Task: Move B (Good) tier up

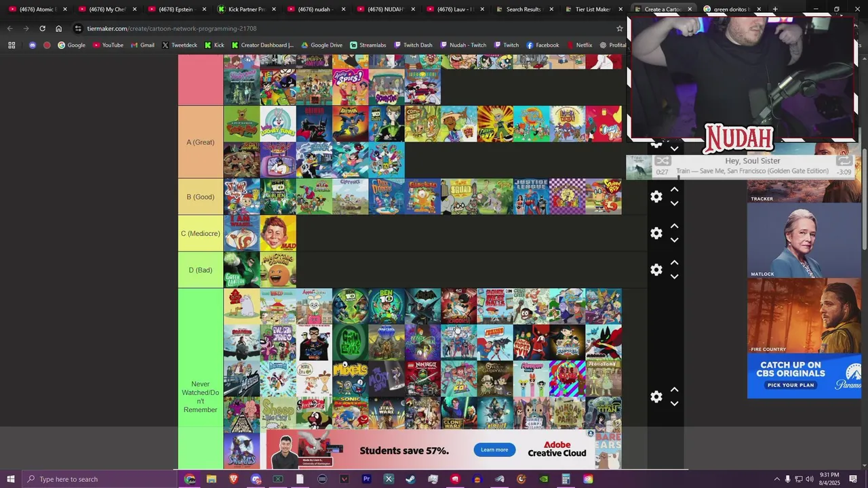Action: click(x=674, y=190)
